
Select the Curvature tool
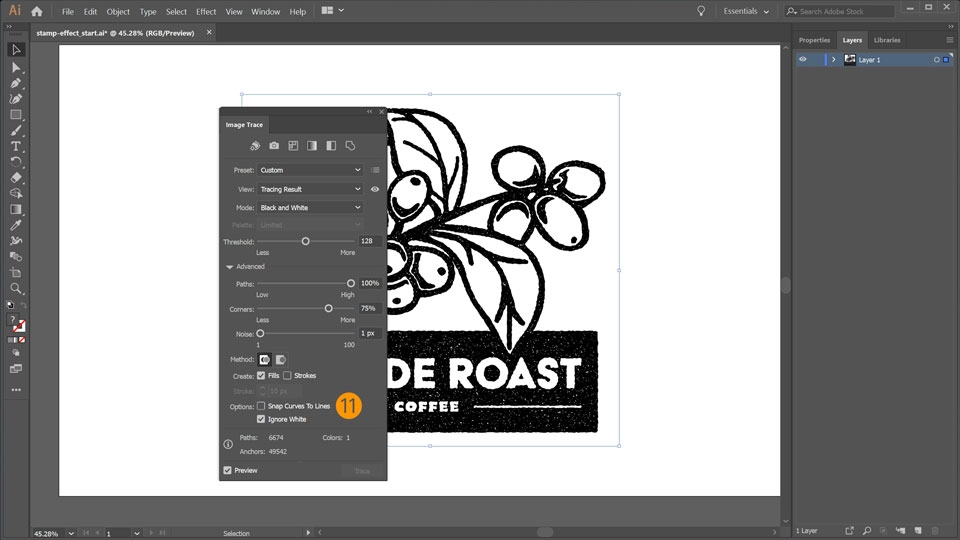pyautogui.click(x=16, y=99)
